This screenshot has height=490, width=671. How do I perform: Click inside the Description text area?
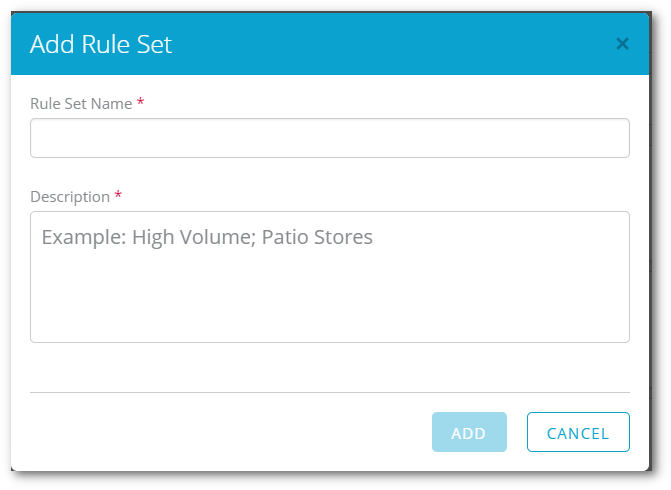[330, 277]
